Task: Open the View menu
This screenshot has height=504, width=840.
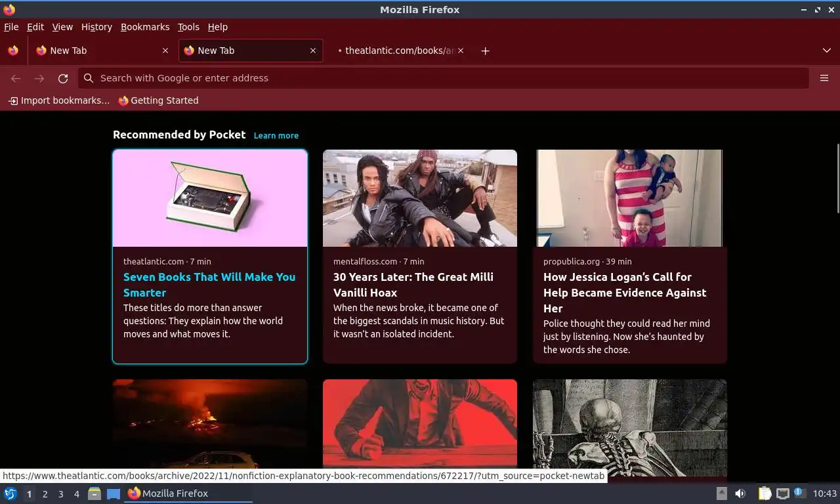Action: (x=62, y=27)
